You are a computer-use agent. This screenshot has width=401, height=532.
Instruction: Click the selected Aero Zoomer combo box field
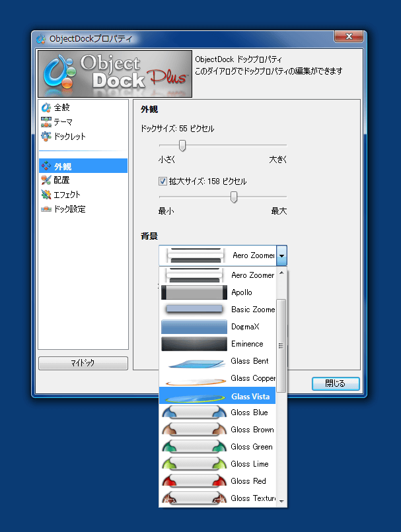click(x=217, y=255)
